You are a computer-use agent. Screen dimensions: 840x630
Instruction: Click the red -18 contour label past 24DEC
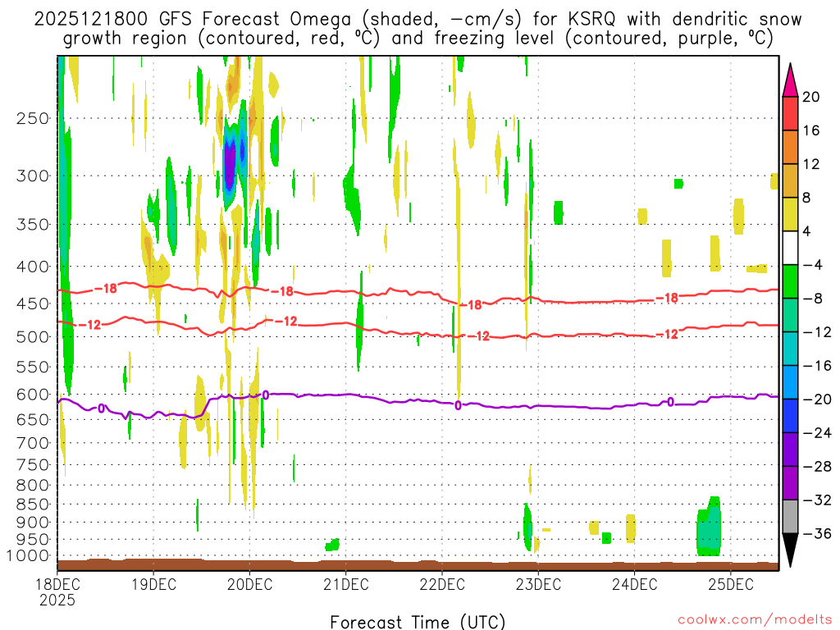click(x=668, y=298)
